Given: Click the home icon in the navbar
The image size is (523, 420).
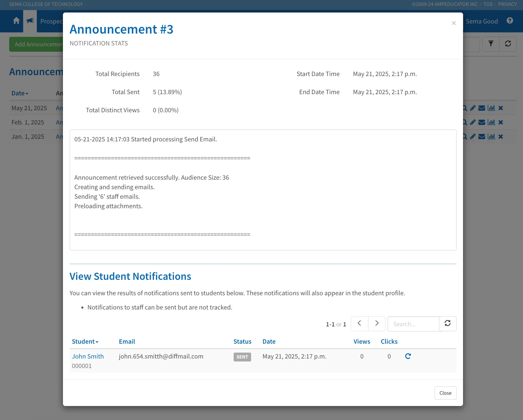Looking at the screenshot, I should pos(16,21).
